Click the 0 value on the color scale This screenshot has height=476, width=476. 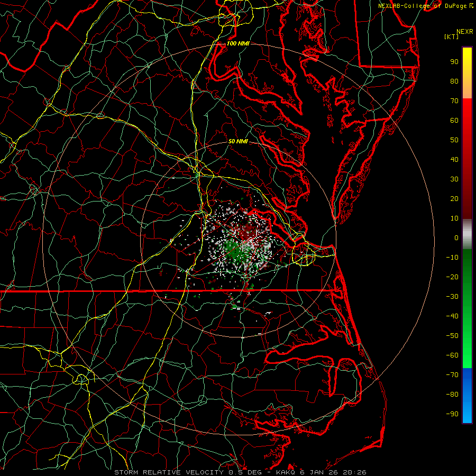click(456, 238)
